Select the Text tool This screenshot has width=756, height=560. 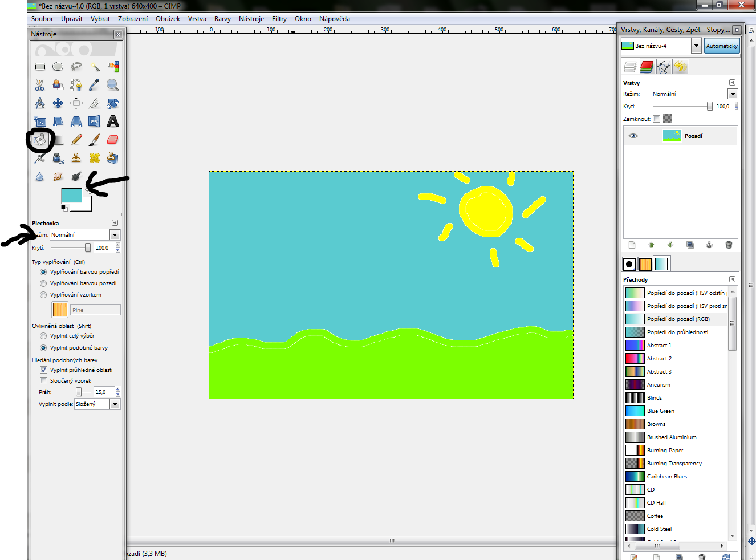tap(113, 121)
